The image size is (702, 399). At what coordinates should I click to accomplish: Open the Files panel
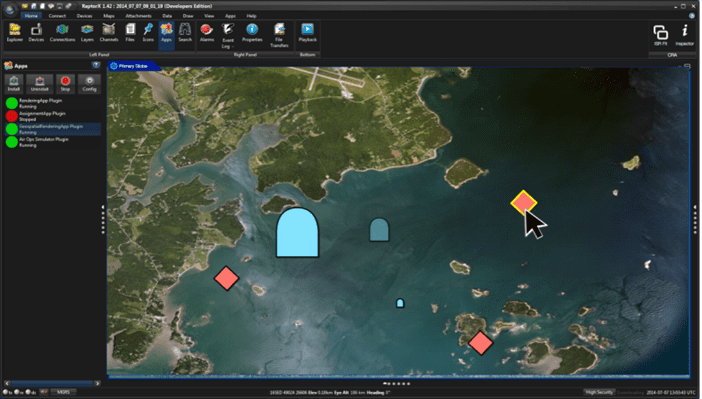pyautogui.click(x=130, y=33)
